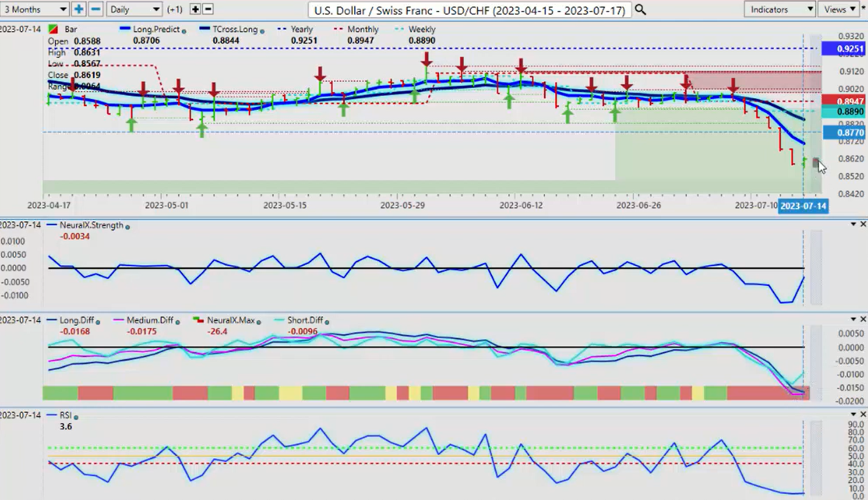The width and height of the screenshot is (868, 500).
Task: Click the Close price value 0.8619
Action: 88,75
